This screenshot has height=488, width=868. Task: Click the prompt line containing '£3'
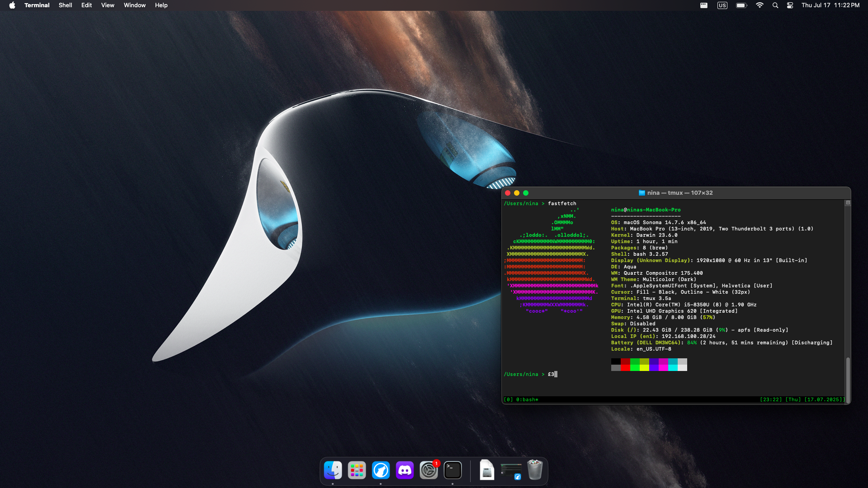pyautogui.click(x=531, y=375)
